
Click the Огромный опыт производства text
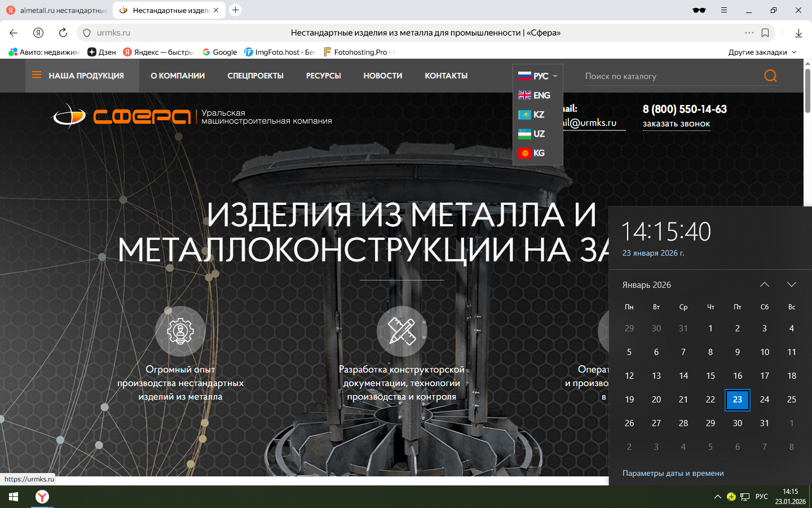180,383
